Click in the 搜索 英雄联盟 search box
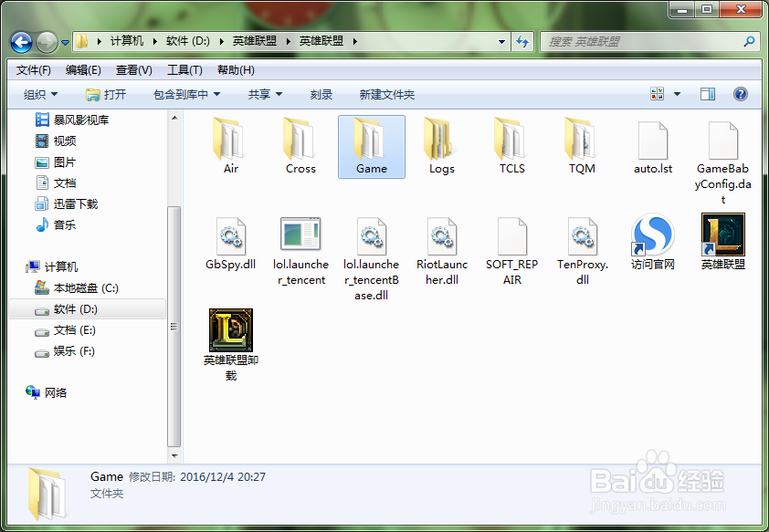 [x=642, y=42]
